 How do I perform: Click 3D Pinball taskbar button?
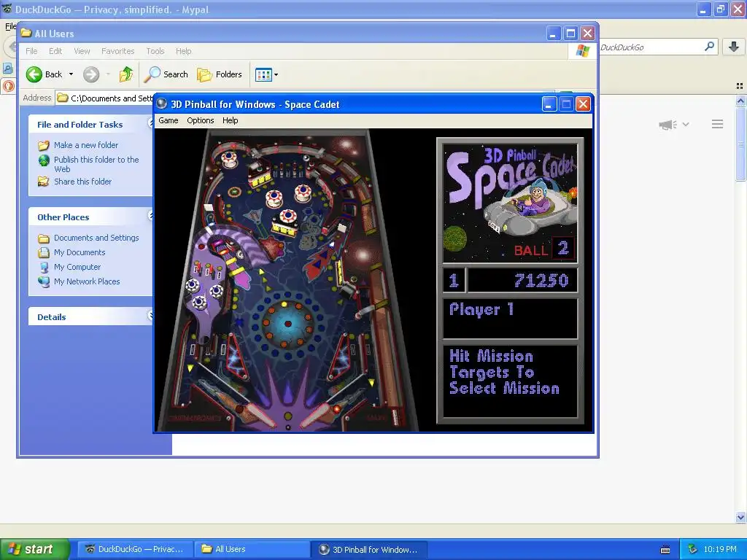pos(369,550)
